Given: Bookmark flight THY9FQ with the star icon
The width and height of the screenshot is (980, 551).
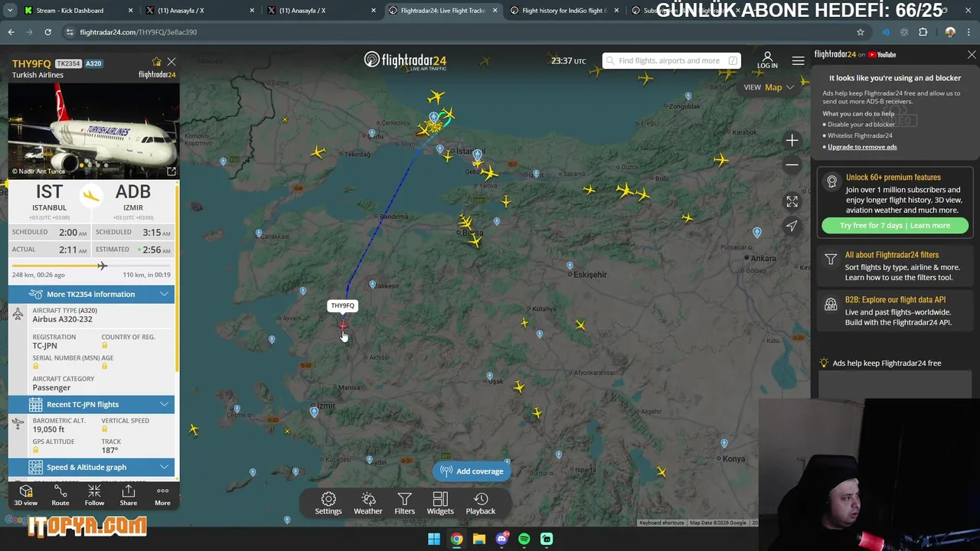Looking at the screenshot, I should tap(157, 62).
